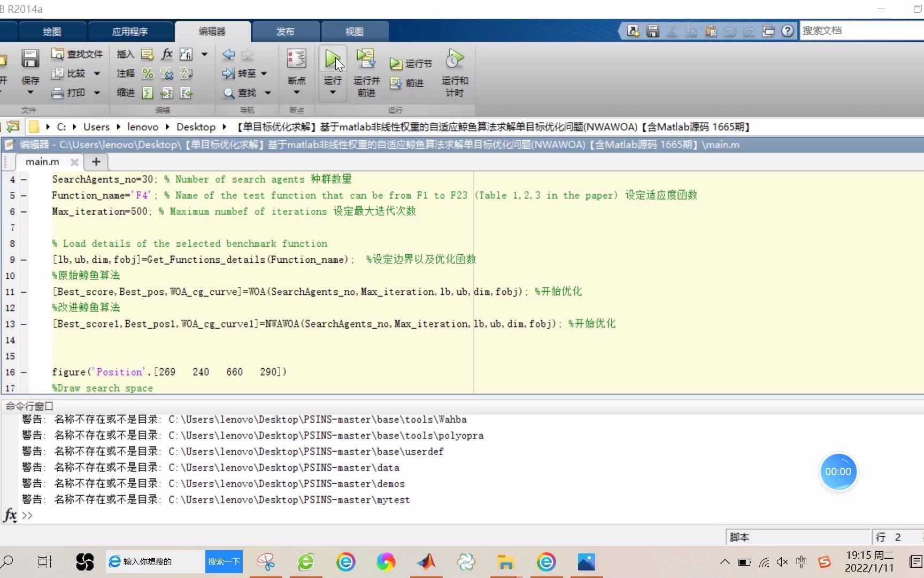Viewport: 924px width, 578px height.
Task: Click Run and Time (运行和计时)
Action: click(455, 72)
